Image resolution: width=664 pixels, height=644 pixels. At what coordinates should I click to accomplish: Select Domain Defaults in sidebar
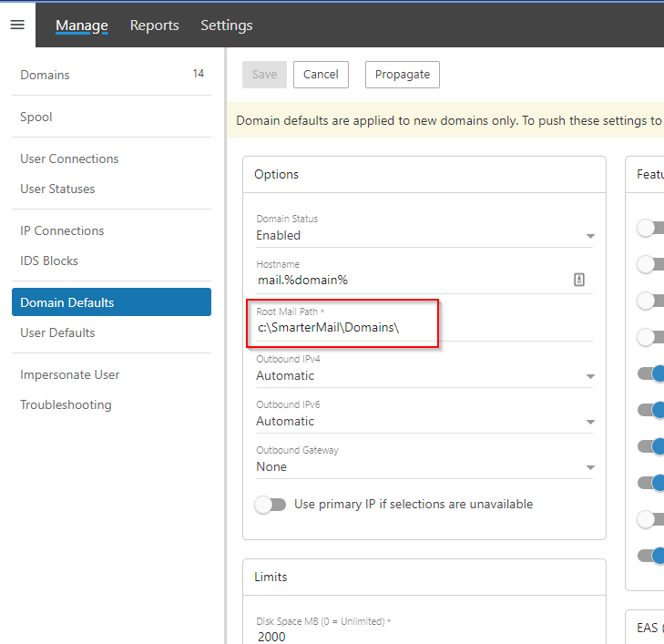click(111, 302)
